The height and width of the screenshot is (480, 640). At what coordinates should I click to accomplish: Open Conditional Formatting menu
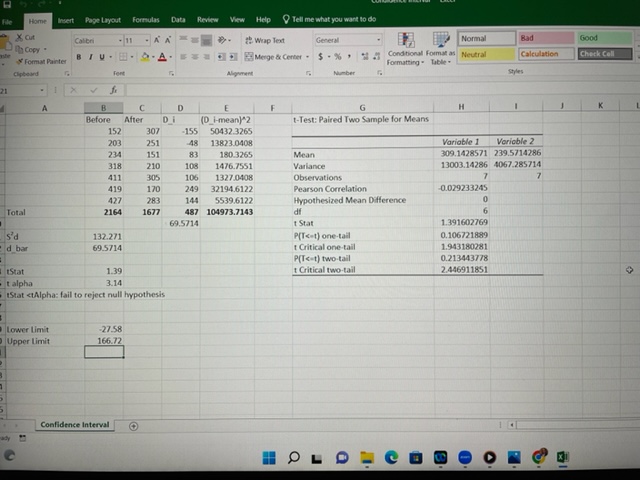(x=405, y=49)
